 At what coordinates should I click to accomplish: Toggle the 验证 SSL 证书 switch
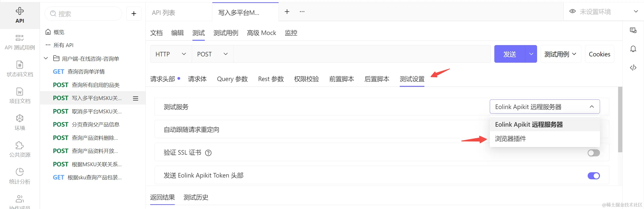point(594,153)
